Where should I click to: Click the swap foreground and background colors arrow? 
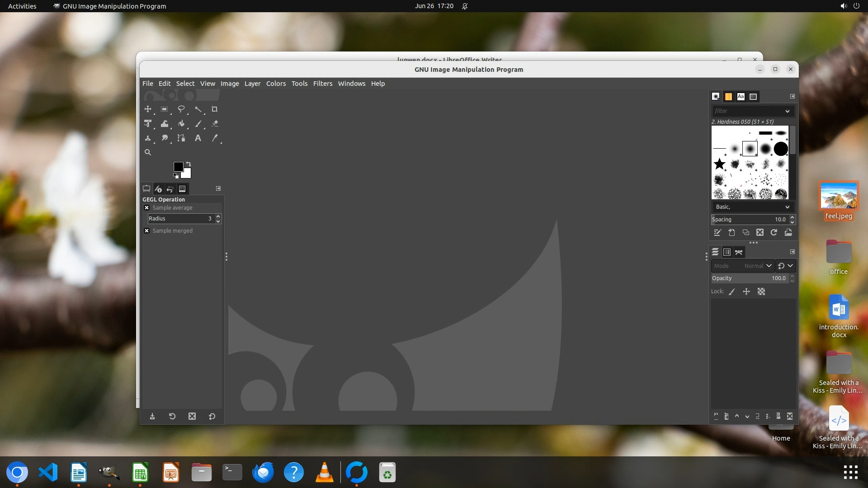tap(189, 164)
